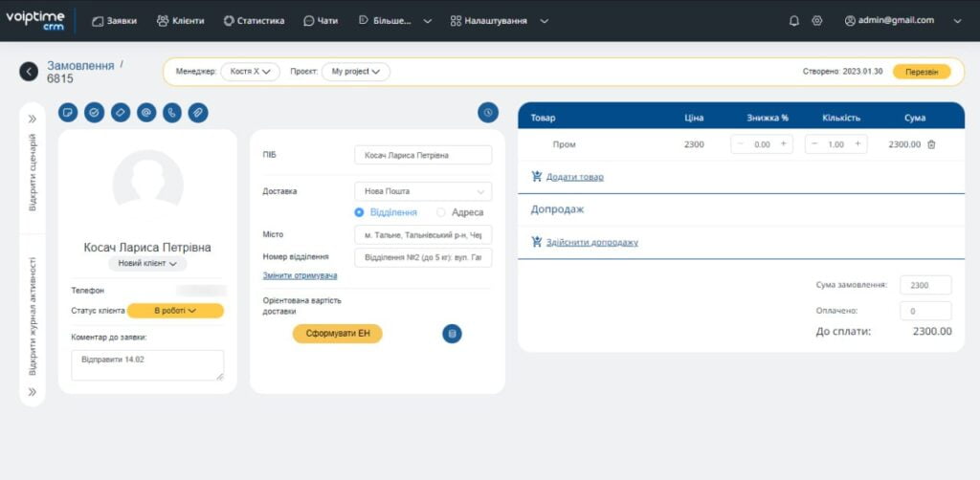Open the Менеджер Костя Х dropdown
Image resolution: width=980 pixels, height=480 pixels.
click(x=251, y=72)
